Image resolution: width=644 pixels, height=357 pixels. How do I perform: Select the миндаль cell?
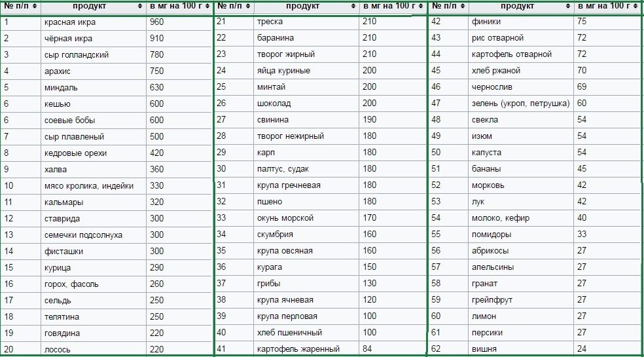point(94,88)
